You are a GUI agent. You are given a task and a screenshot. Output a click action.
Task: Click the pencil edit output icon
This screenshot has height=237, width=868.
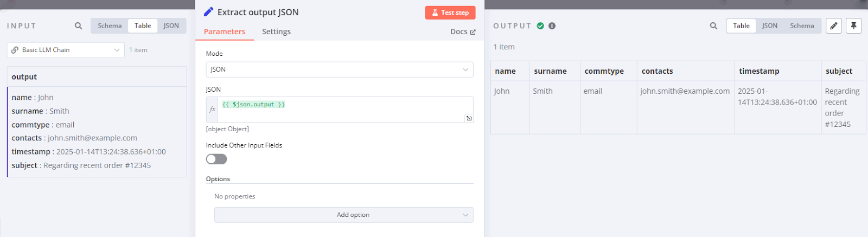pos(834,25)
